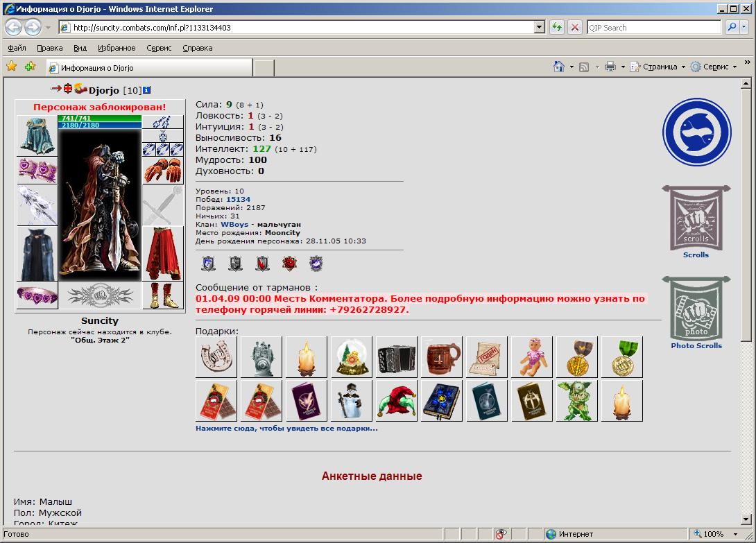756x543 pixels.
Task: Open the Файл menu
Action: click(x=17, y=48)
